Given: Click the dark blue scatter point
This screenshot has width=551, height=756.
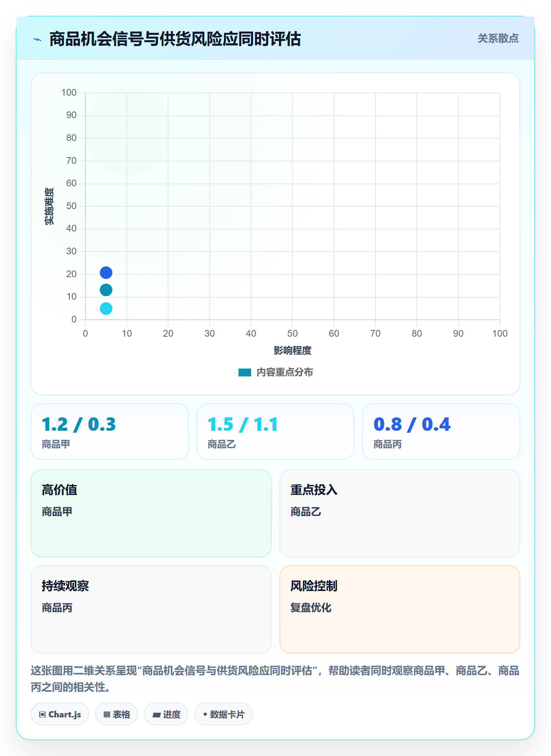Looking at the screenshot, I should tap(106, 272).
